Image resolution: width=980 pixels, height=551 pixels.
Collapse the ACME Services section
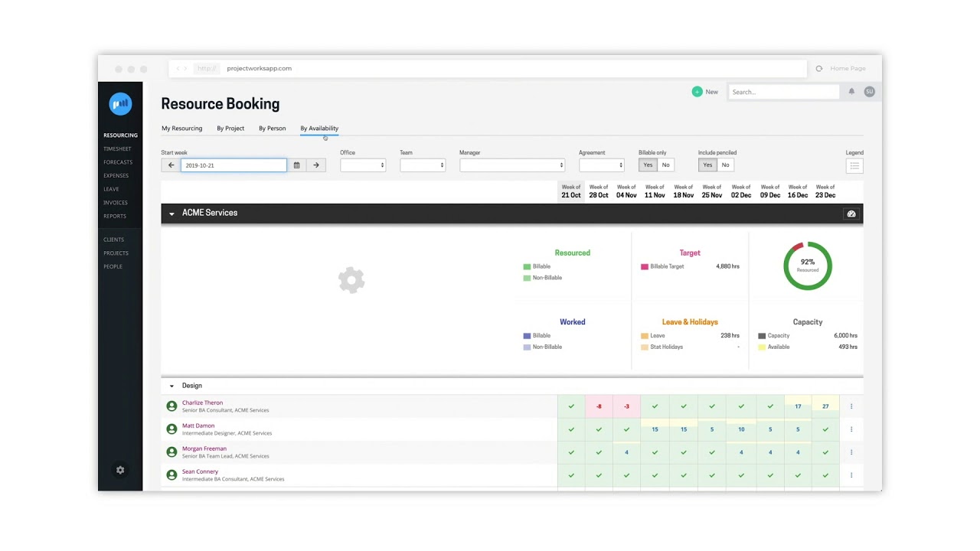(171, 214)
